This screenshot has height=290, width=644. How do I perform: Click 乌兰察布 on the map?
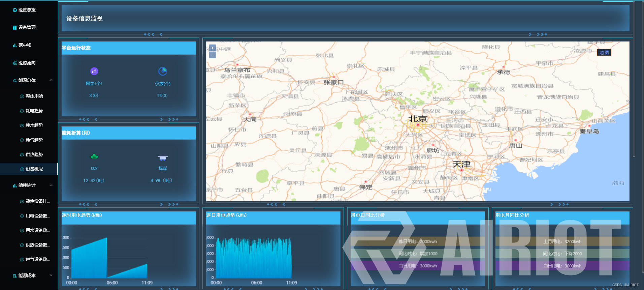point(237,70)
